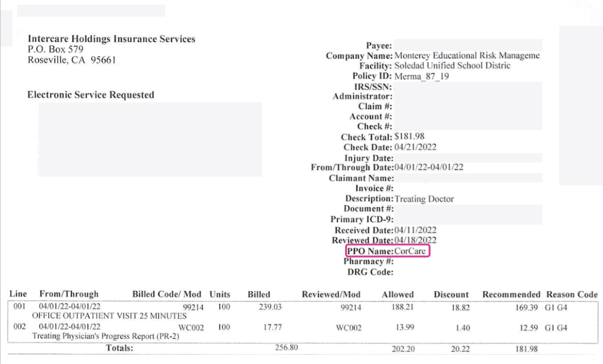Click the Intercare Holdings Insurance Services heading

[x=111, y=39]
